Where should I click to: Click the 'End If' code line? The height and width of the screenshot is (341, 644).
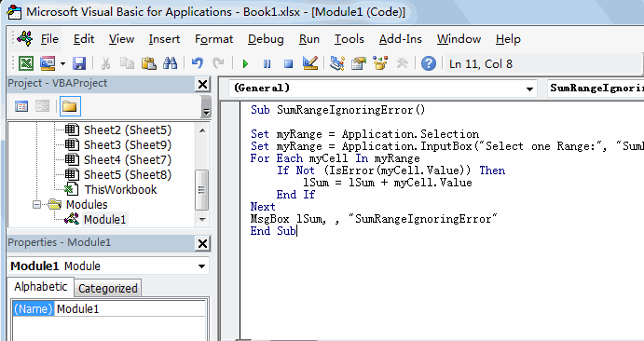pos(295,195)
